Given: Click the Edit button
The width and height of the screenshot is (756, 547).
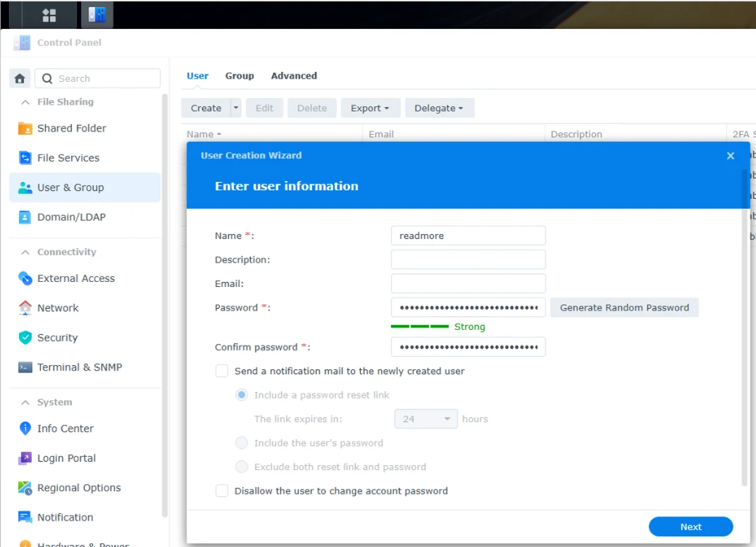Looking at the screenshot, I should click(264, 108).
